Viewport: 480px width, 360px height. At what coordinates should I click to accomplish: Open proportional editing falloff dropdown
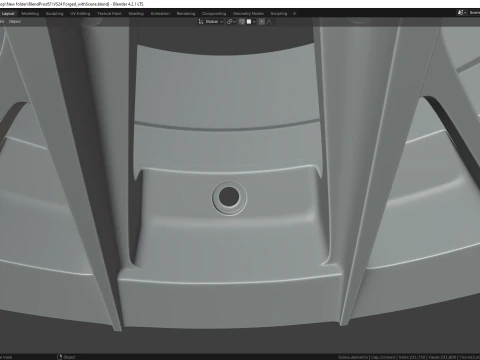[270, 22]
